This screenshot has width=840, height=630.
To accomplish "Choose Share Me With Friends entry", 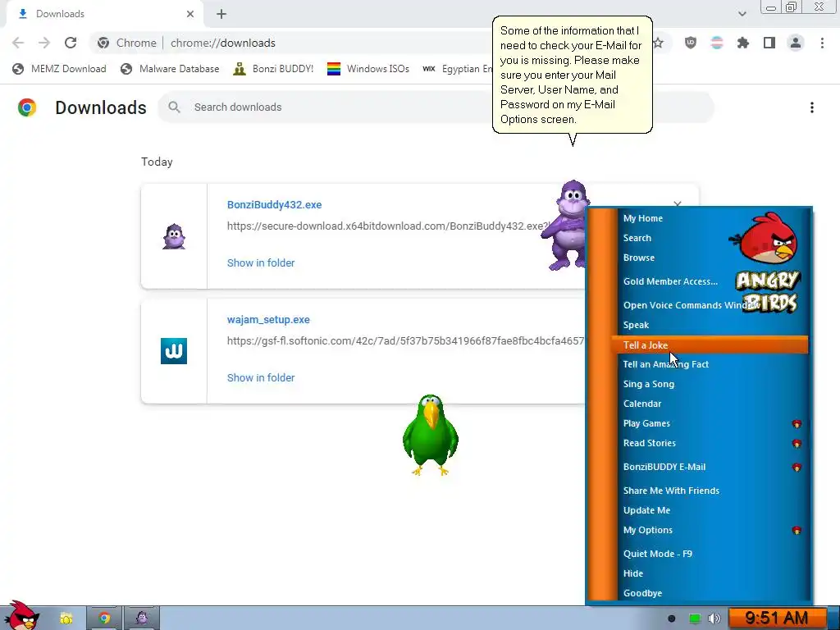I will pos(671,491).
